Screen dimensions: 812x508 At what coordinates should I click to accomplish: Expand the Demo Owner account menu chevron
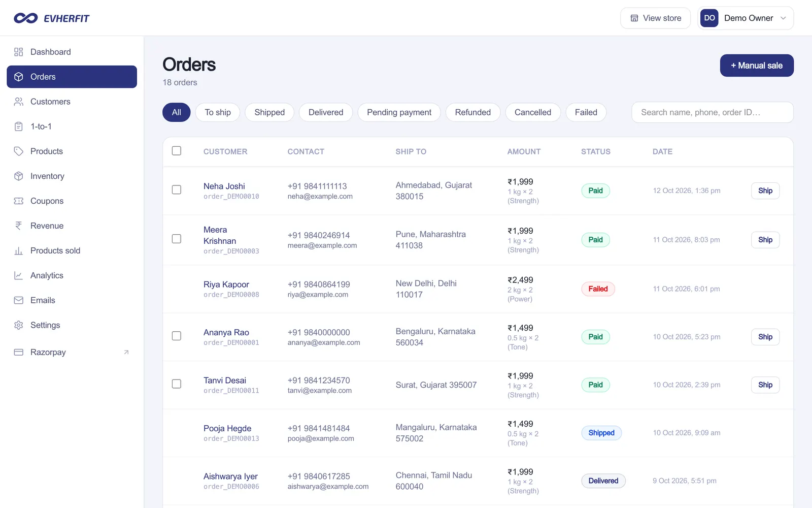pos(783,18)
